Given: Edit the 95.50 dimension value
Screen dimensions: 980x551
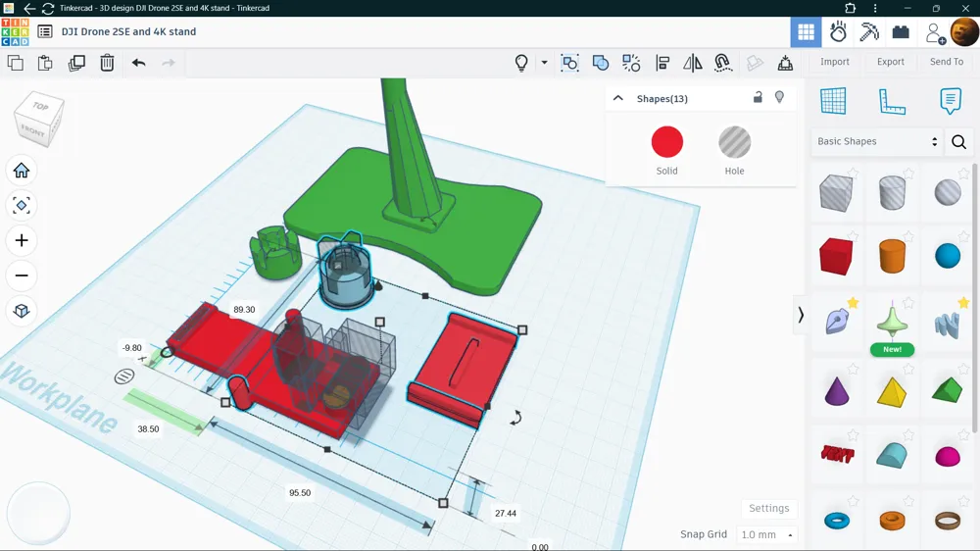Looking at the screenshot, I should coord(300,493).
